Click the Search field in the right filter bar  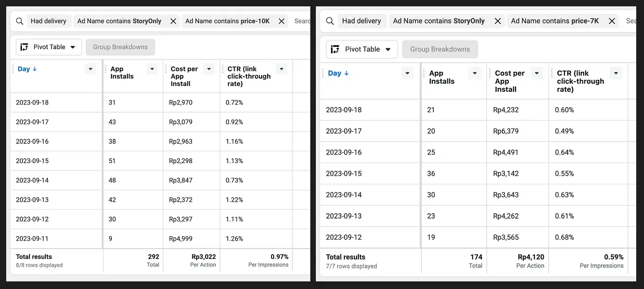(x=632, y=21)
